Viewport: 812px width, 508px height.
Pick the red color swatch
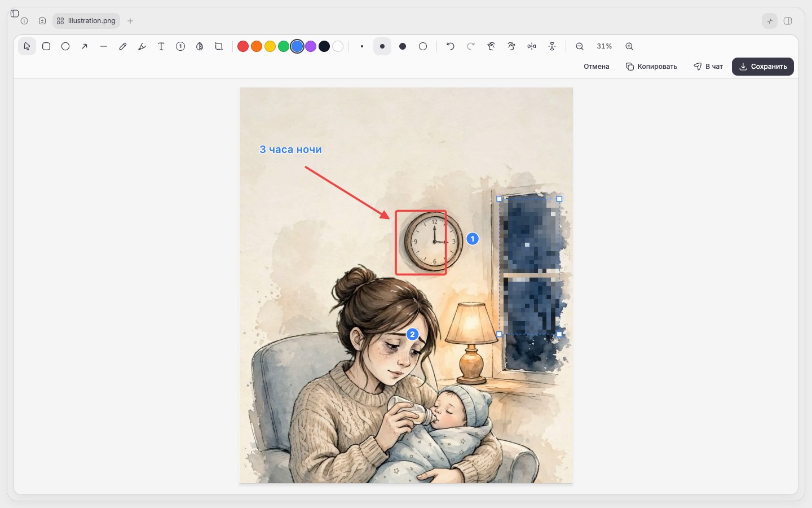243,46
